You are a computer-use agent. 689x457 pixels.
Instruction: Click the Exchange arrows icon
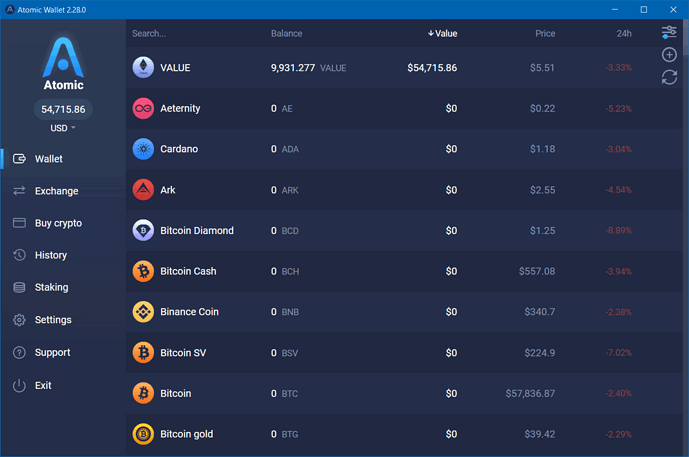(19, 191)
